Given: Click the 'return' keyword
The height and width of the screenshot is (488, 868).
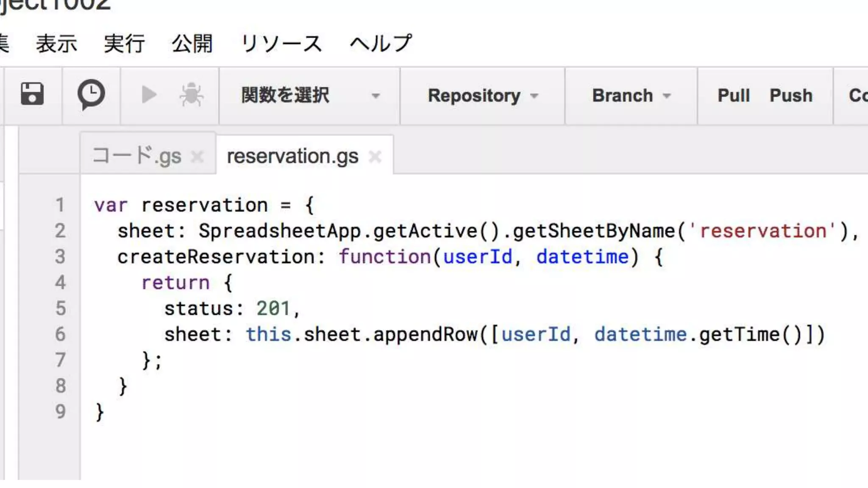Looking at the screenshot, I should click(175, 283).
